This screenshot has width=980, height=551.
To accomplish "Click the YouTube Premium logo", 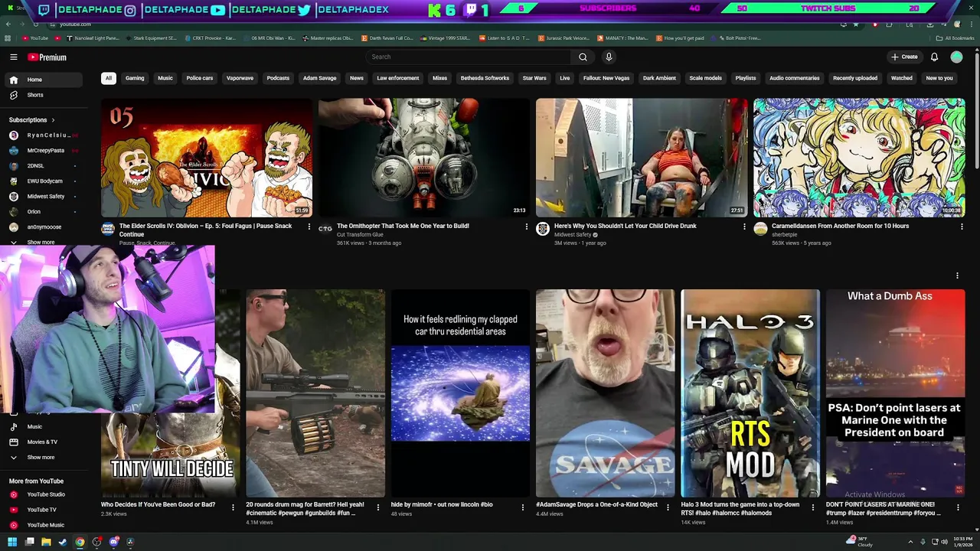I will (x=47, y=57).
